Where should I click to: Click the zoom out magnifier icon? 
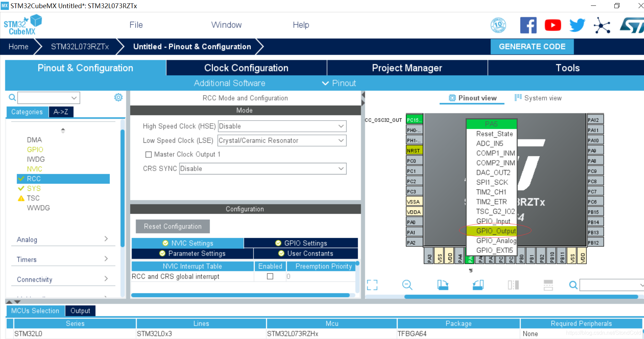pyautogui.click(x=407, y=285)
